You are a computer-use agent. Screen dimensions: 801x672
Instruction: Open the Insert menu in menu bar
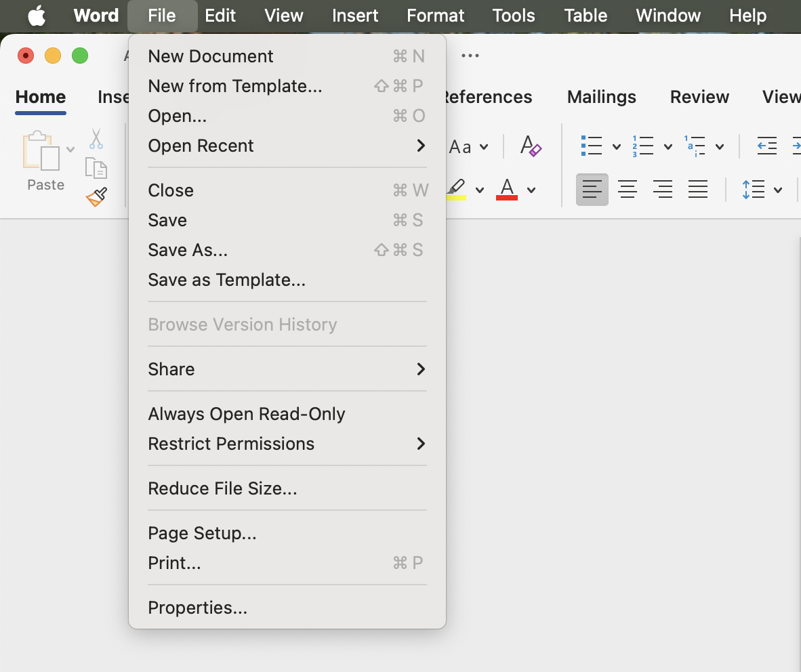tap(355, 16)
